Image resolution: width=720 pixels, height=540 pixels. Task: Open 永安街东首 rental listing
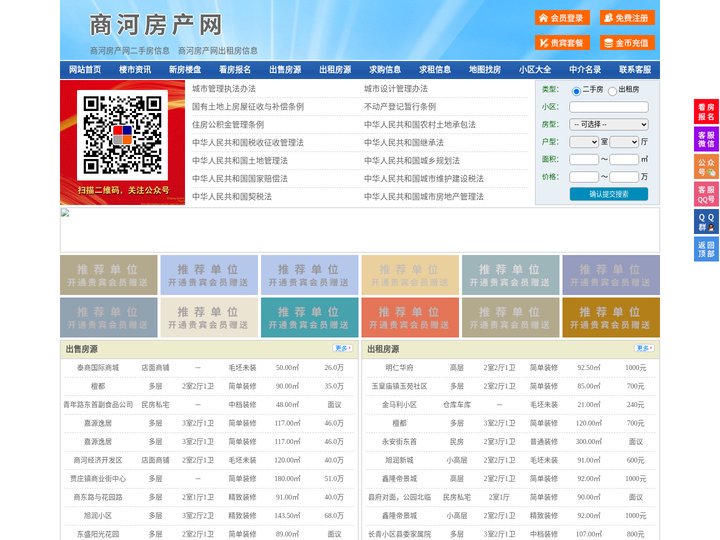tap(399, 441)
